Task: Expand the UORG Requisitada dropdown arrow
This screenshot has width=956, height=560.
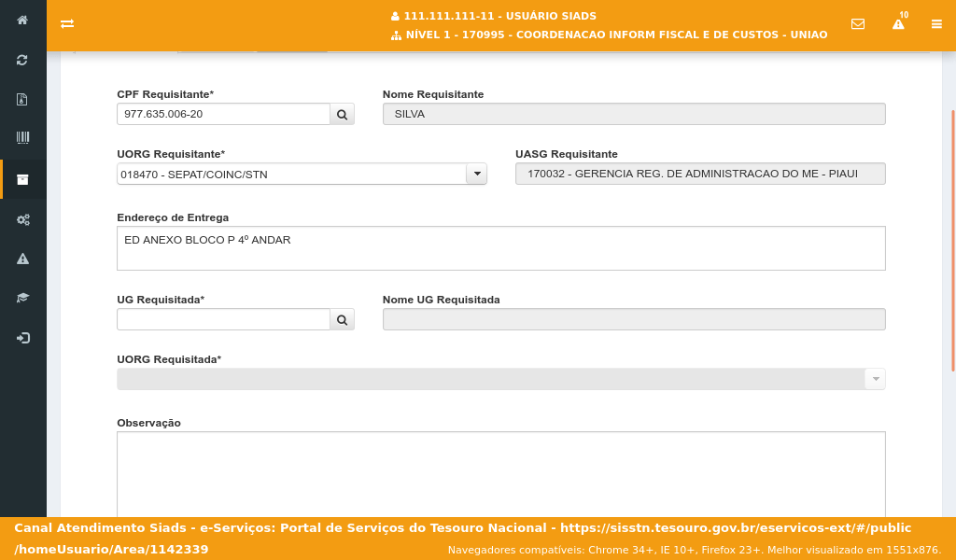Action: tap(876, 379)
